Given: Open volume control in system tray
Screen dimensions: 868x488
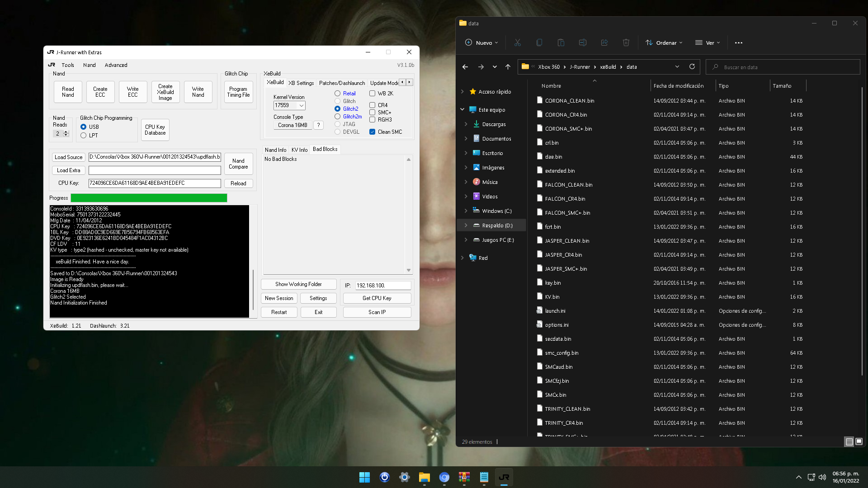Looking at the screenshot, I should pyautogui.click(x=822, y=477).
